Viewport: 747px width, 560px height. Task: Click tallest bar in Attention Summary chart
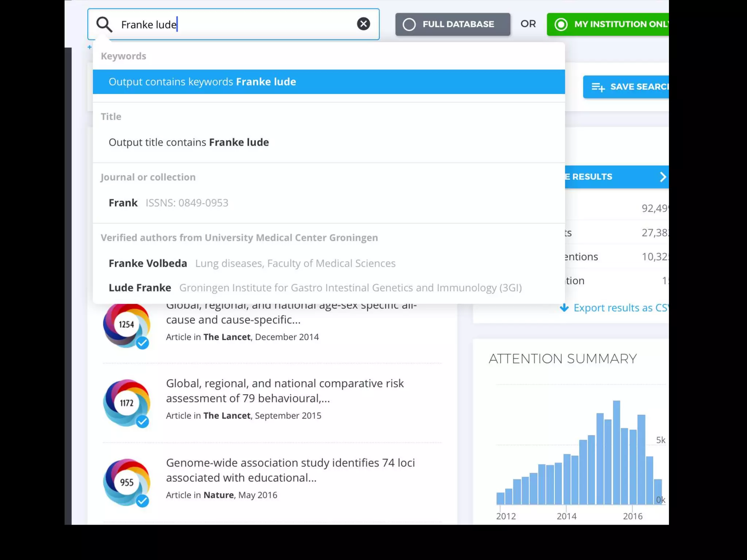(x=616, y=452)
